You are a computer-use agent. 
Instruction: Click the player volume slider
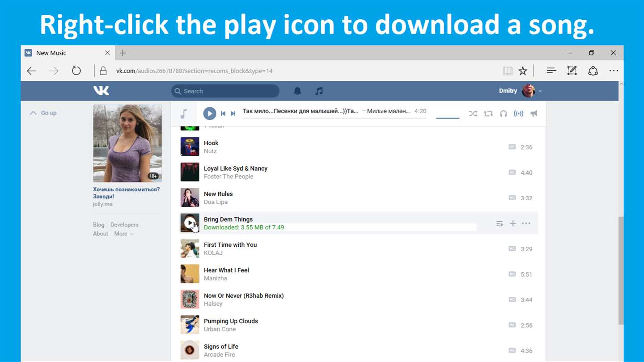click(x=448, y=118)
